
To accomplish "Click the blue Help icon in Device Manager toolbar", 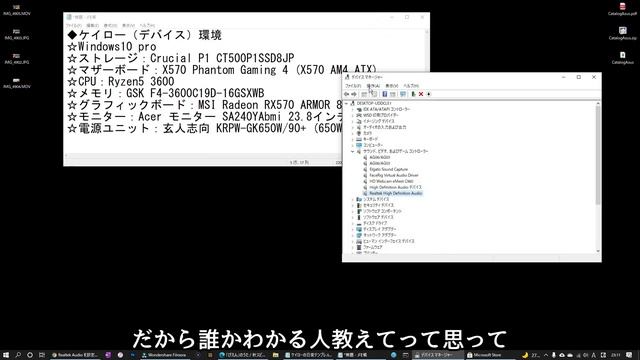I will pos(384,94).
